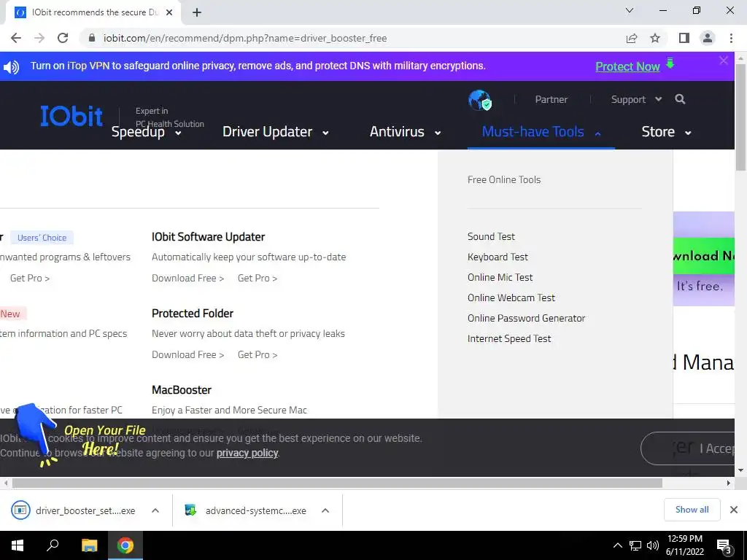Open a new browser tab
Screen dimensions: 747x560
[197, 12]
